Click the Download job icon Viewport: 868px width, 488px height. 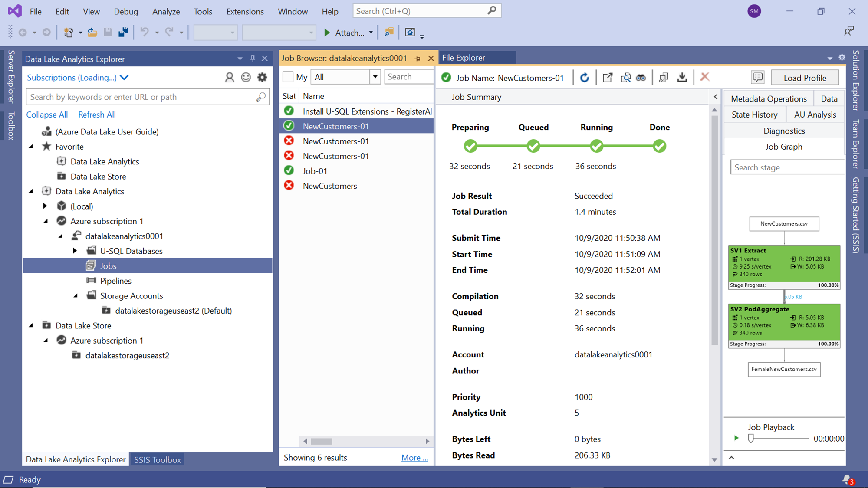(682, 78)
